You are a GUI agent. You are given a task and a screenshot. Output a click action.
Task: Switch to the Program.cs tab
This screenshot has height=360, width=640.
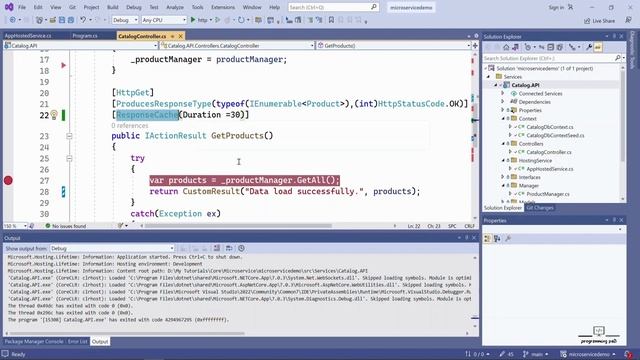click(x=85, y=36)
